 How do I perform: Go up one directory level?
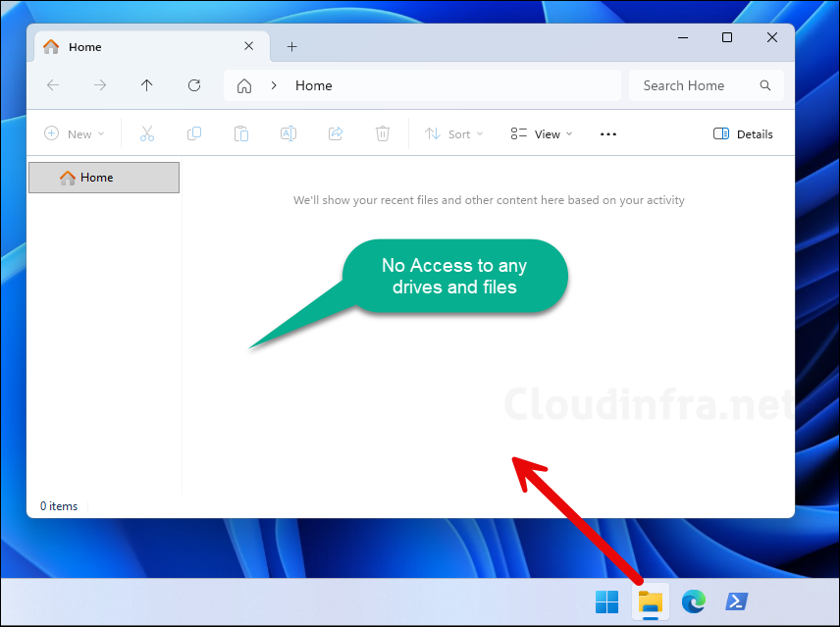(147, 85)
